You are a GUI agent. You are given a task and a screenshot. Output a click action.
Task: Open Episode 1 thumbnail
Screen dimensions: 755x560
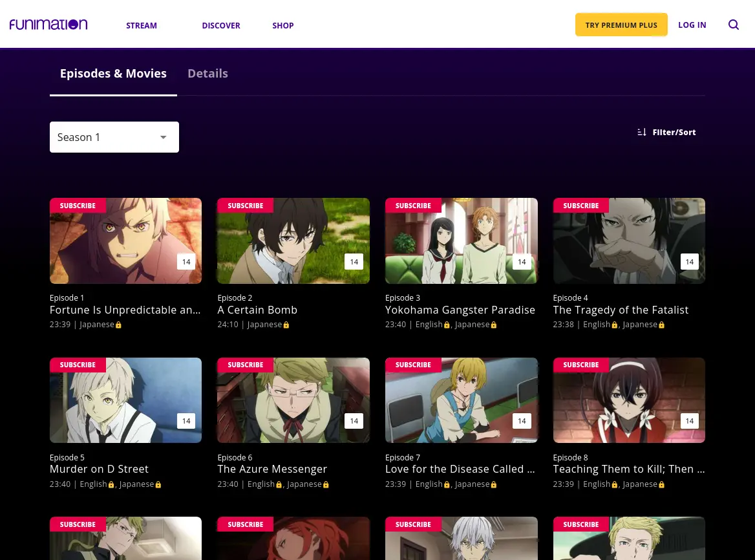125,241
